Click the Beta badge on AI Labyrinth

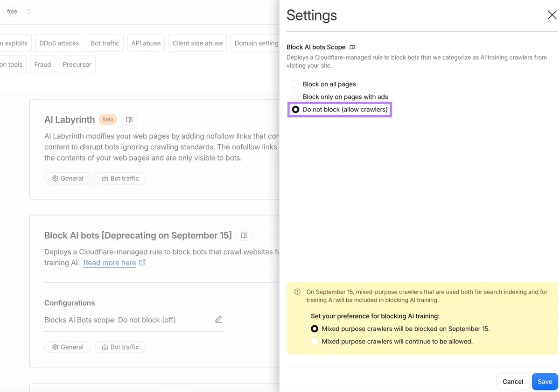[x=108, y=119]
